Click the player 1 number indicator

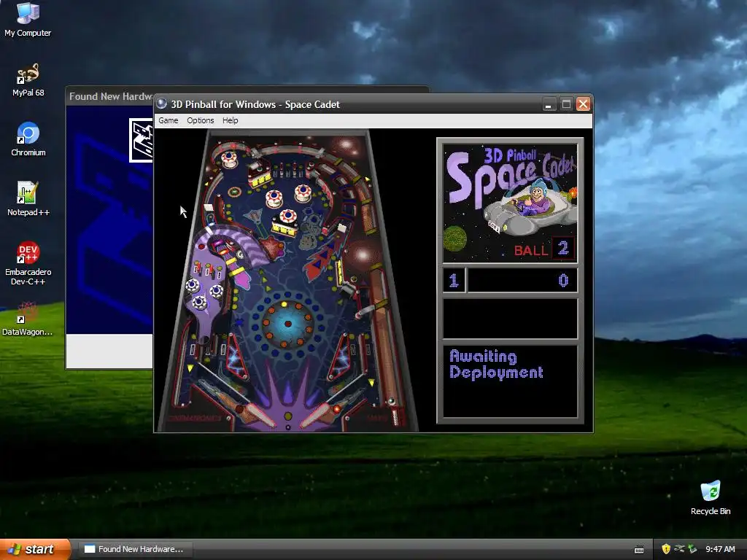454,280
